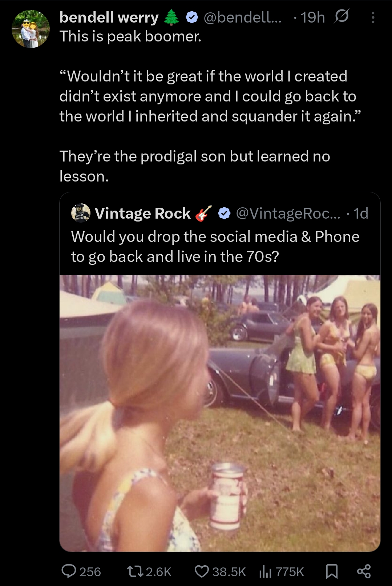Share the post via share icon
The image size is (392, 586).
364,571
